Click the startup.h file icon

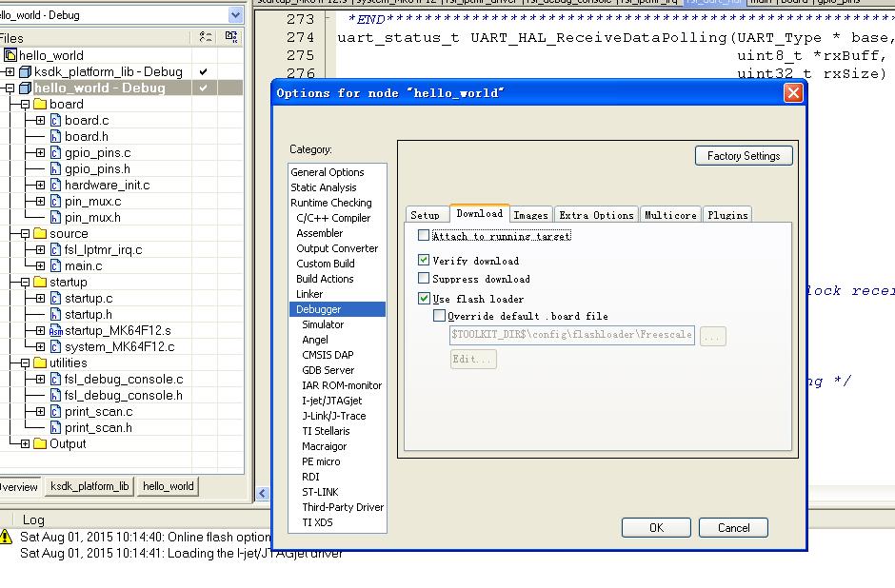pyautogui.click(x=55, y=314)
